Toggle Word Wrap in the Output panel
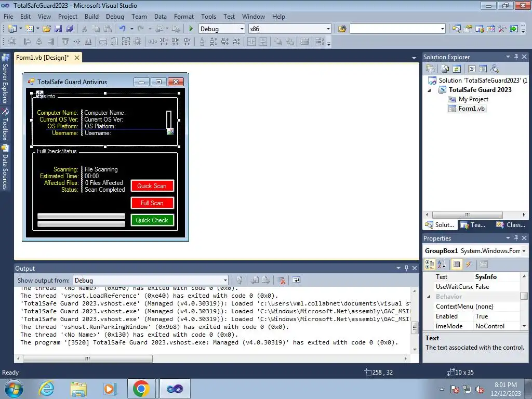This screenshot has height=399, width=532. pyautogui.click(x=296, y=280)
